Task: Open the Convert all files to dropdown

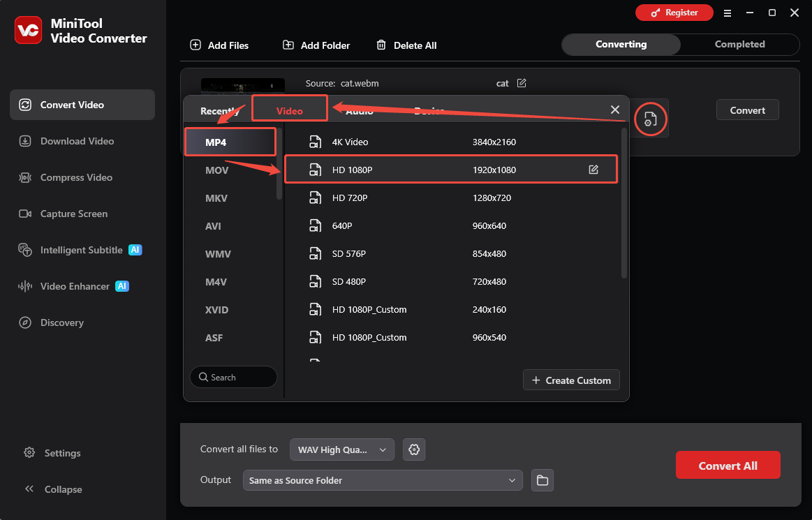Action: tap(342, 450)
